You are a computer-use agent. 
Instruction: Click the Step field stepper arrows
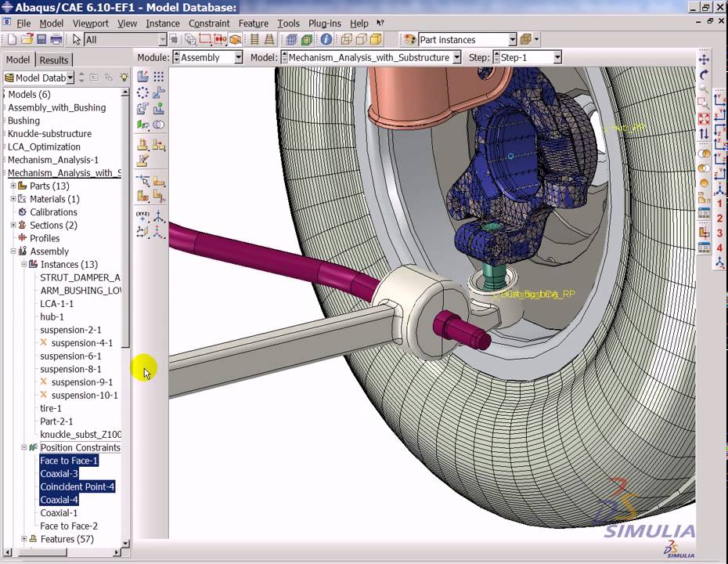point(497,58)
